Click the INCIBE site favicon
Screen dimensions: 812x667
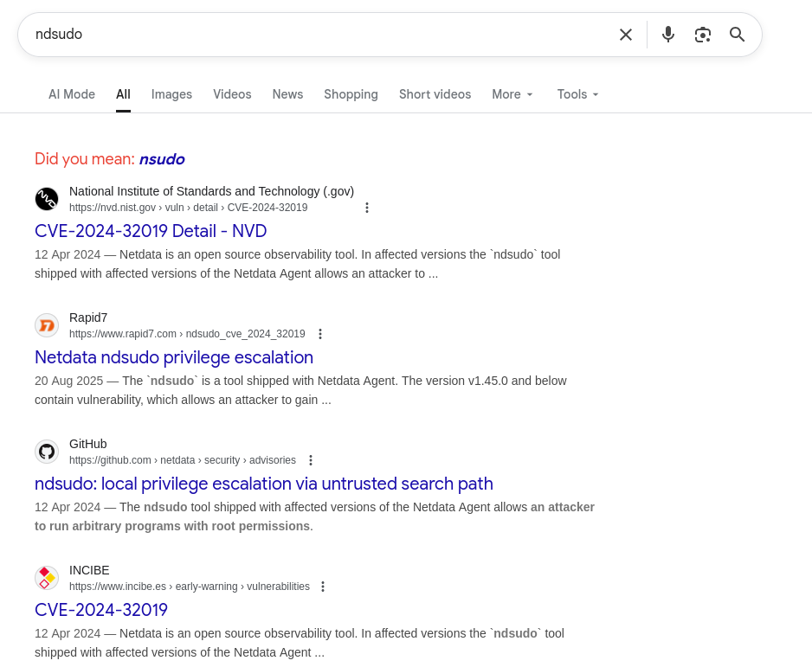pos(47,578)
